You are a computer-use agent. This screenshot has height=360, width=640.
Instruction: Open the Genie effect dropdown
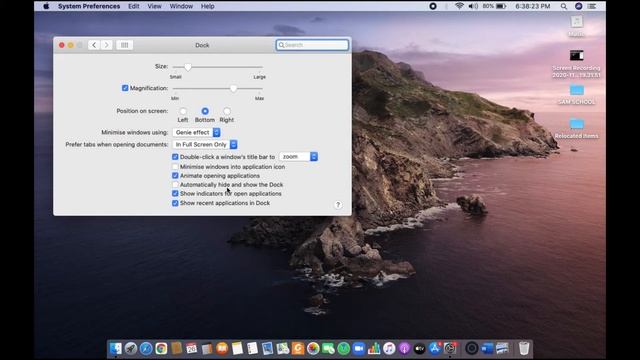click(197, 132)
